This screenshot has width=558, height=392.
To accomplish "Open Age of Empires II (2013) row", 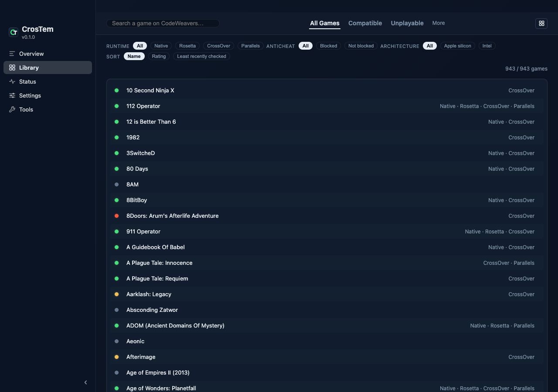I will (x=327, y=373).
